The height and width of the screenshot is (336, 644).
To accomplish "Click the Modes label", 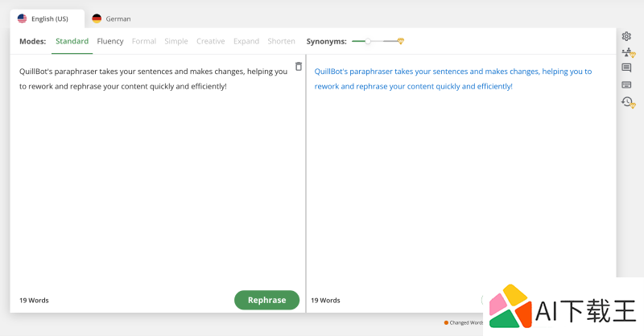I will point(33,42).
